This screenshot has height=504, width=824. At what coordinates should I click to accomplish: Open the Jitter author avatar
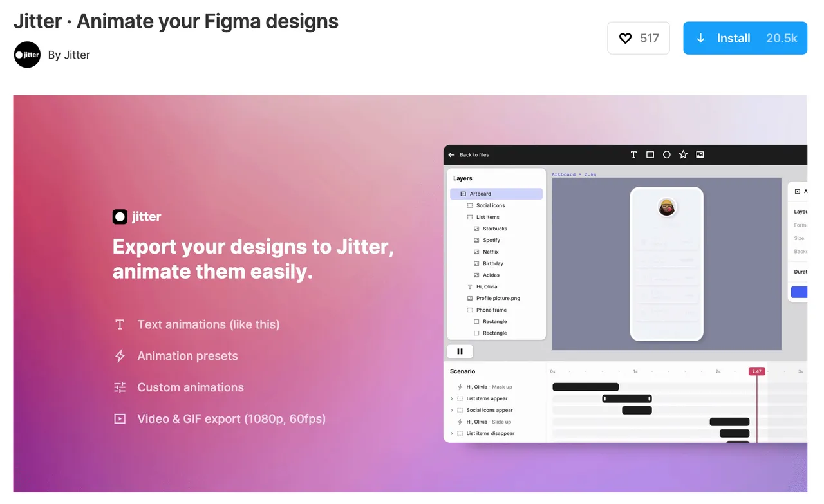pyautogui.click(x=27, y=55)
